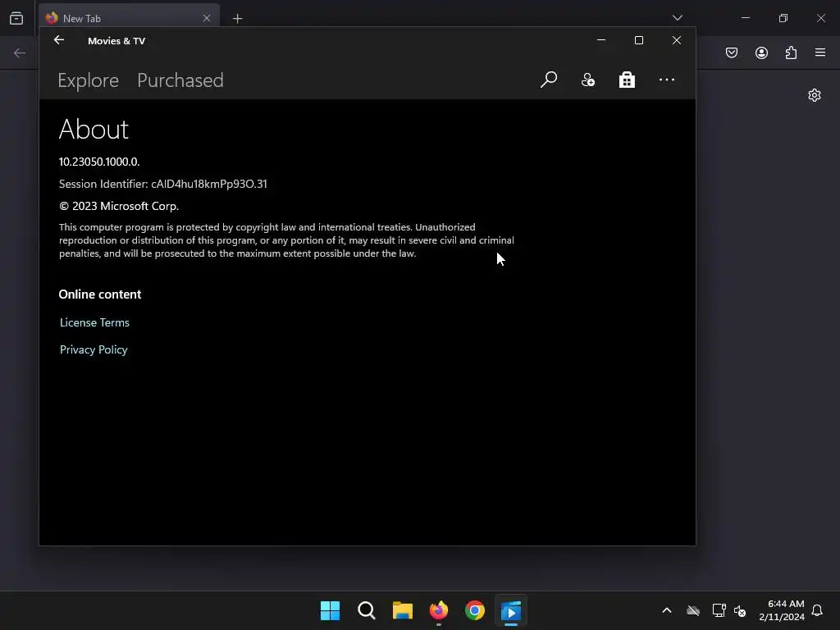Show hidden system tray icons

pos(667,610)
